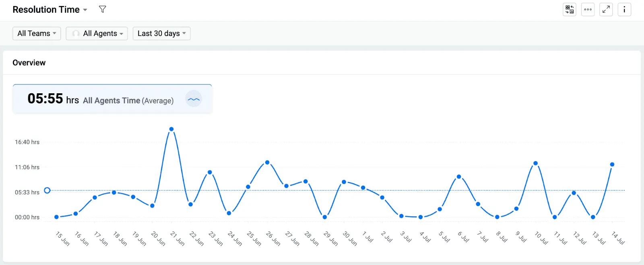Viewport: 644px width, 265px height.
Task: Expand the chart to full screen
Action: pyautogui.click(x=606, y=9)
